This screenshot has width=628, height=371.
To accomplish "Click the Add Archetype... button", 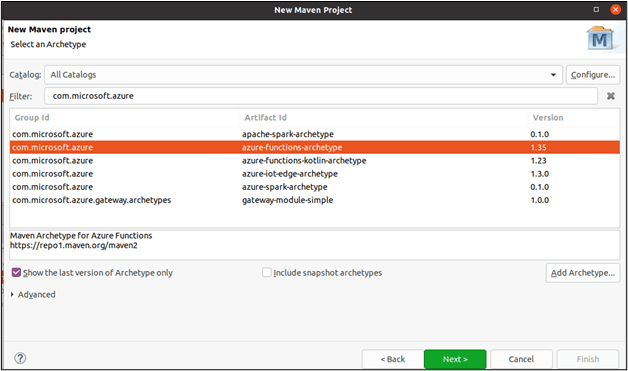I will coord(583,273).
